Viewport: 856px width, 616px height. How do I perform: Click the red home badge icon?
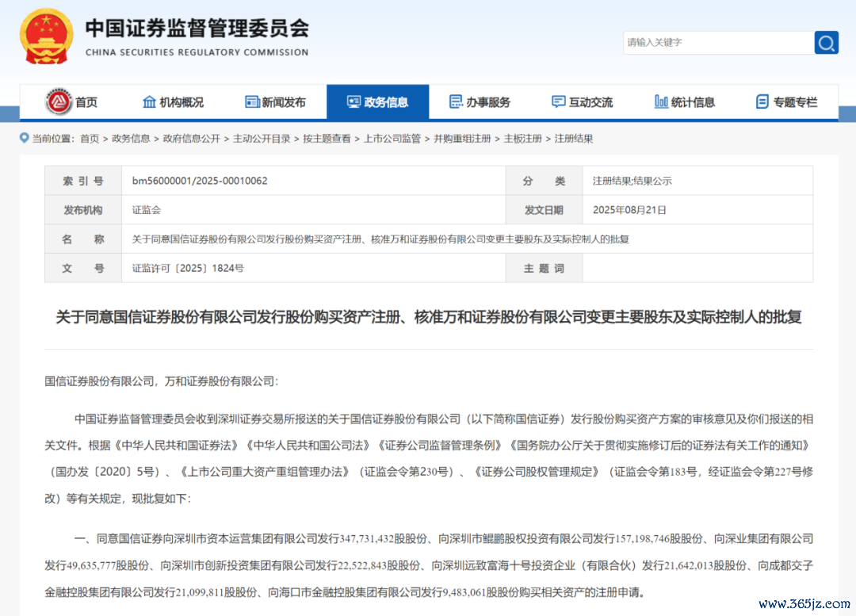(x=59, y=101)
